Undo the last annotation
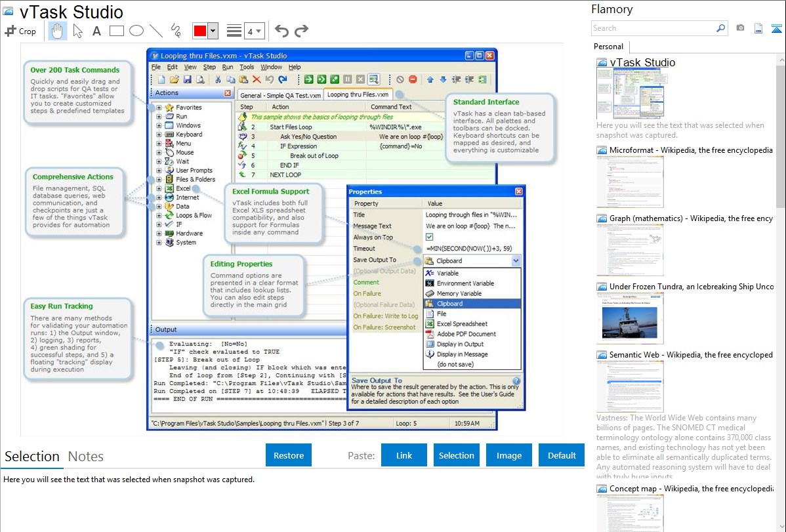The image size is (786, 532). 281,31
